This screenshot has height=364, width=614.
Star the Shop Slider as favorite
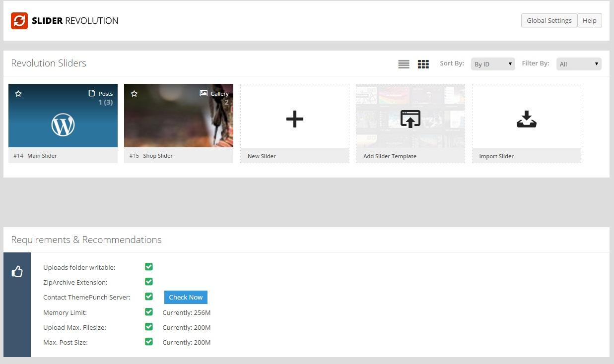[x=134, y=94]
